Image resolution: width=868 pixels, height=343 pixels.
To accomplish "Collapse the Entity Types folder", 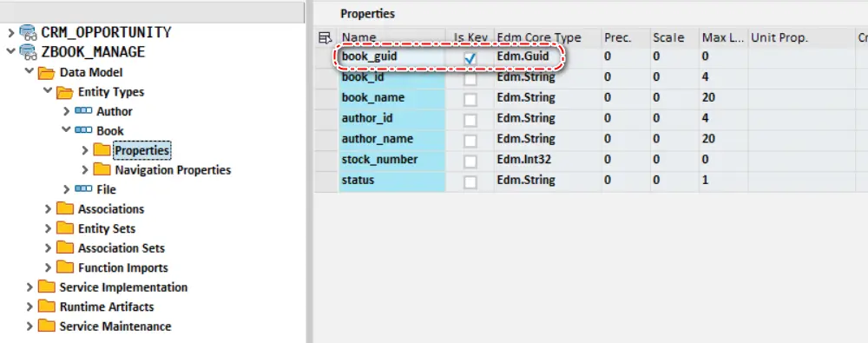I will 48,90.
